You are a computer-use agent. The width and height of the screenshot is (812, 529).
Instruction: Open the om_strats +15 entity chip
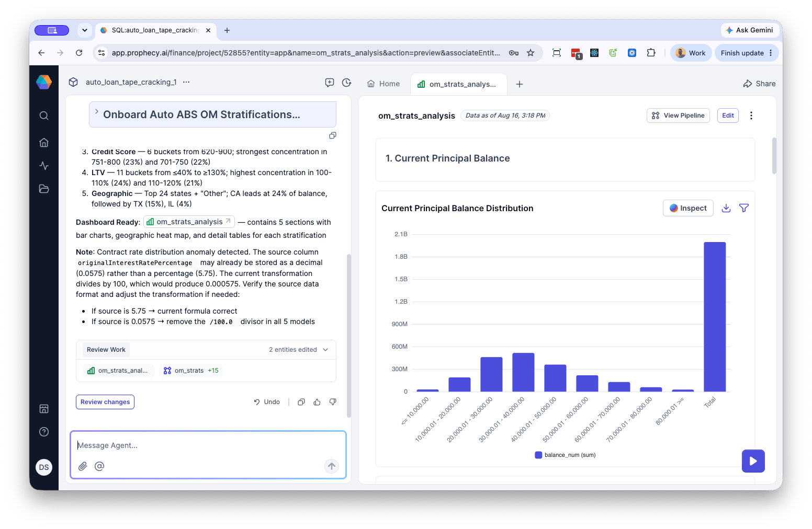point(191,371)
